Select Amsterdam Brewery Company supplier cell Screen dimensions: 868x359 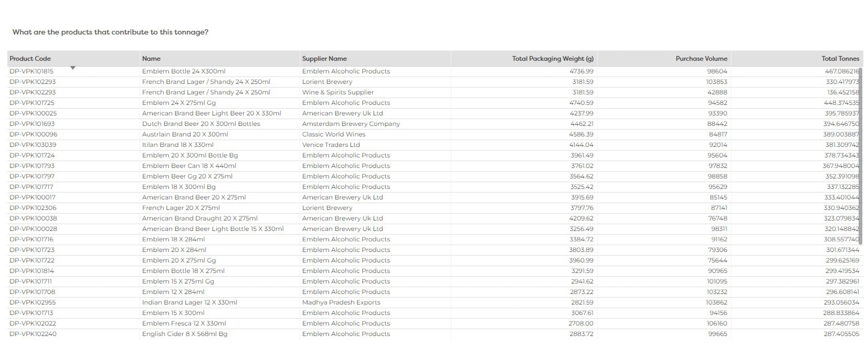pyautogui.click(x=351, y=124)
